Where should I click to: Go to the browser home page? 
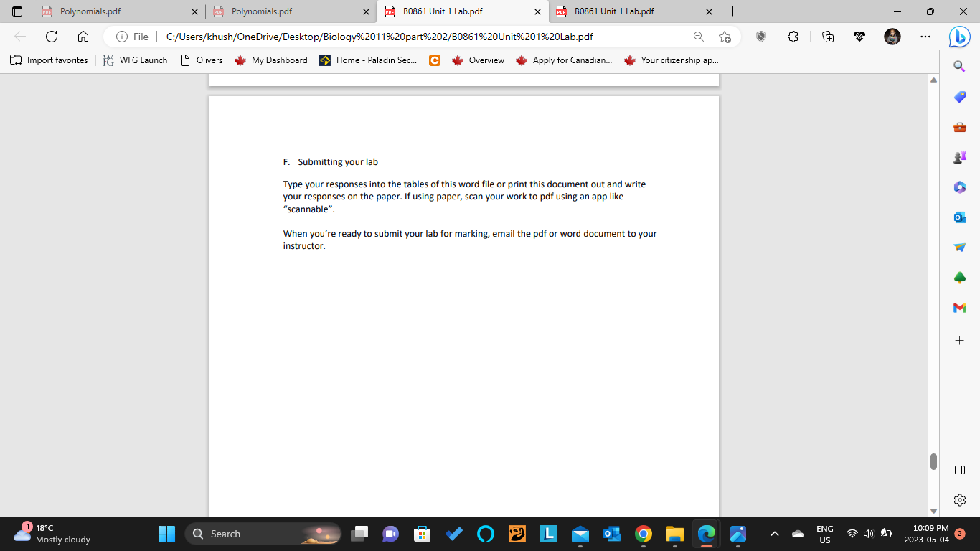(83, 37)
